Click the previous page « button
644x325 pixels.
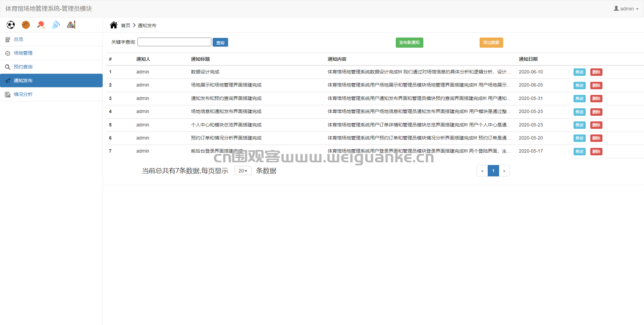(482, 171)
